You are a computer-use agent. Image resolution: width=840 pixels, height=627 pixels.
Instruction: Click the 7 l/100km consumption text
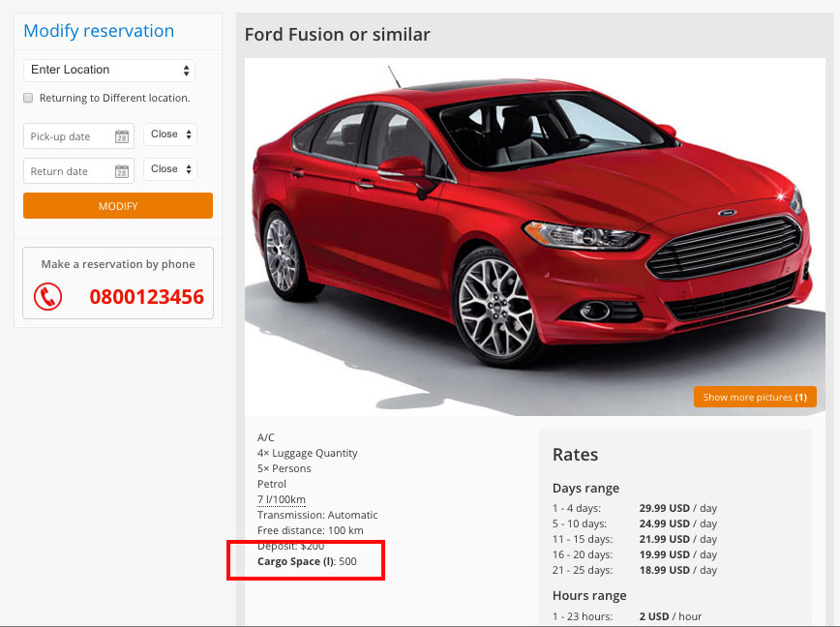click(282, 499)
